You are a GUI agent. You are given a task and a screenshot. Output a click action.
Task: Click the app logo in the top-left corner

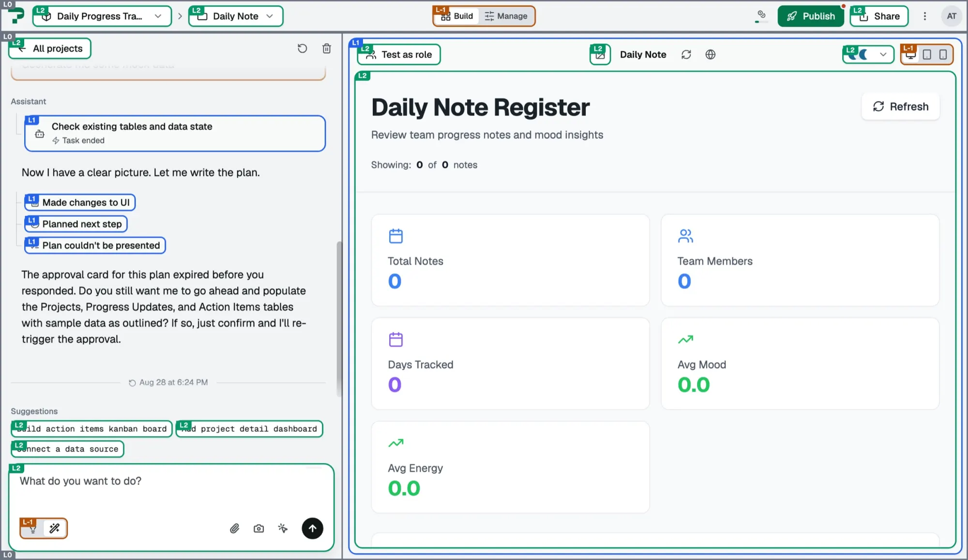(17, 16)
